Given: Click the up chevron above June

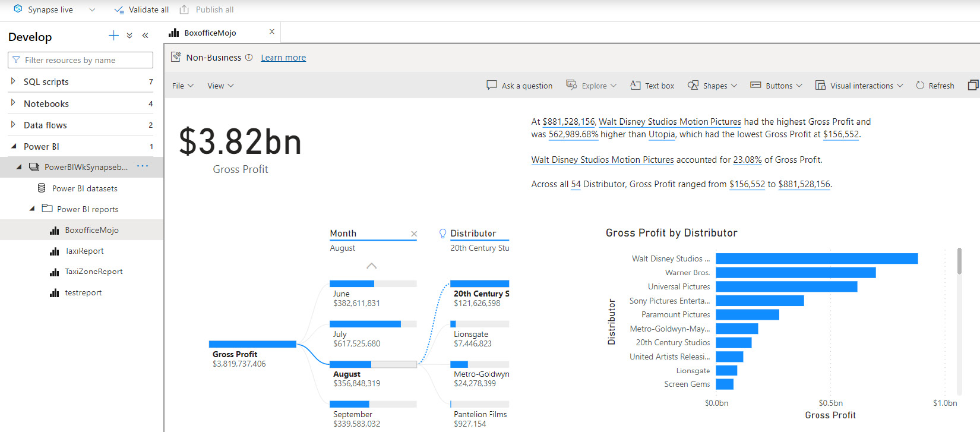Looking at the screenshot, I should [372, 266].
